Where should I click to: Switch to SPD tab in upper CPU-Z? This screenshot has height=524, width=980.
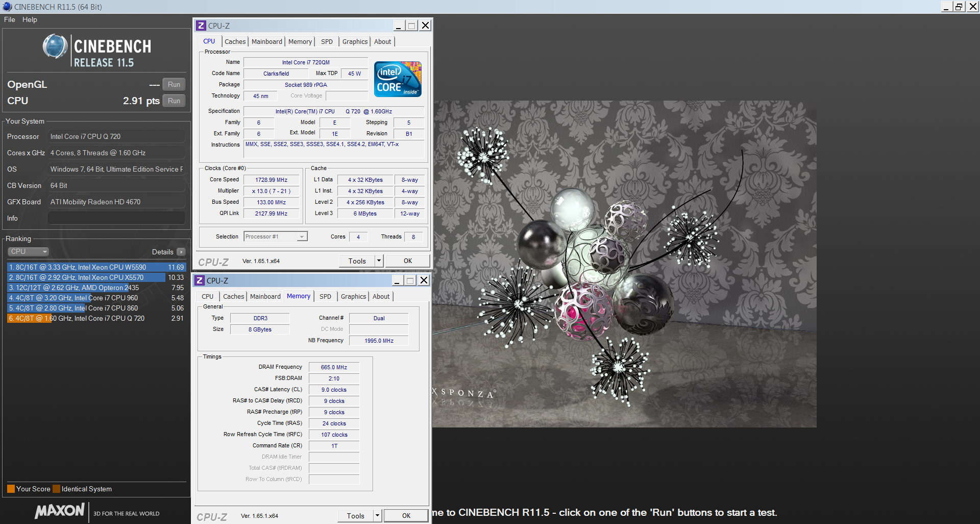point(327,42)
